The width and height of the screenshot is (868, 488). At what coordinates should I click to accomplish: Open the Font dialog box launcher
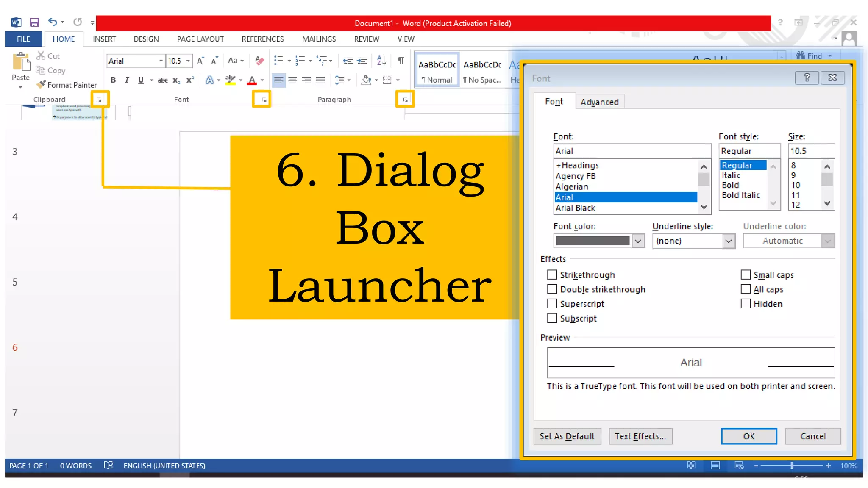pyautogui.click(x=264, y=100)
